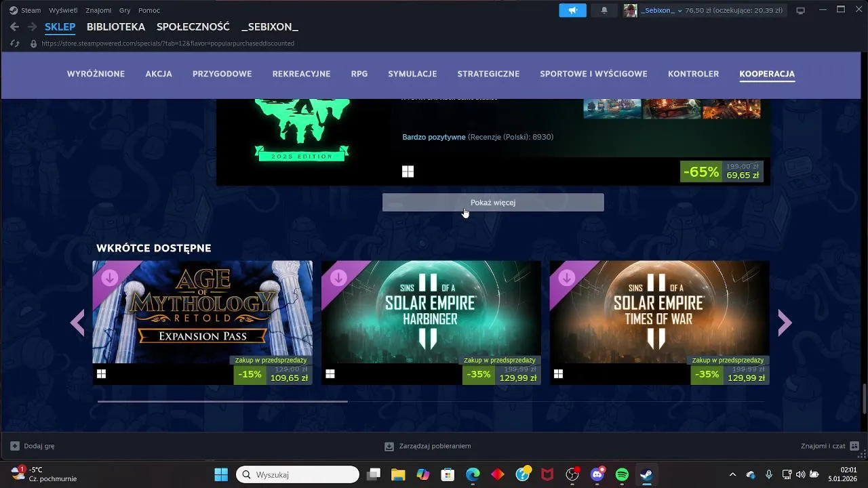Open the Age of Mythology Retold capsule image
The height and width of the screenshot is (488, 868).
(203, 312)
